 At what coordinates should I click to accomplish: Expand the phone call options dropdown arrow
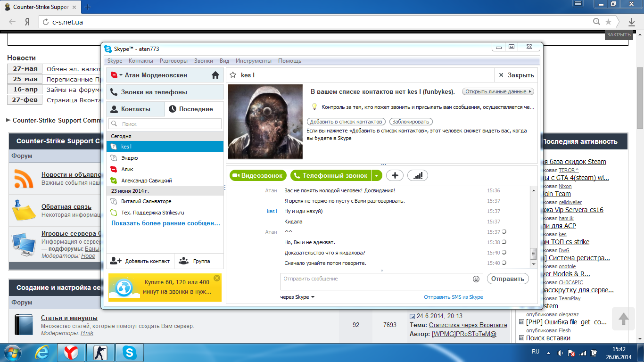[376, 175]
